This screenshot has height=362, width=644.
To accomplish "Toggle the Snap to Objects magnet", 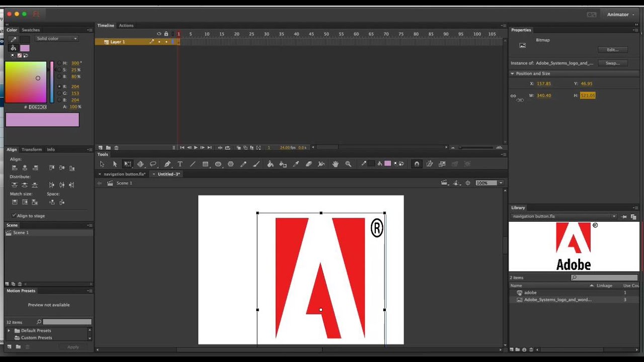I will click(x=417, y=164).
